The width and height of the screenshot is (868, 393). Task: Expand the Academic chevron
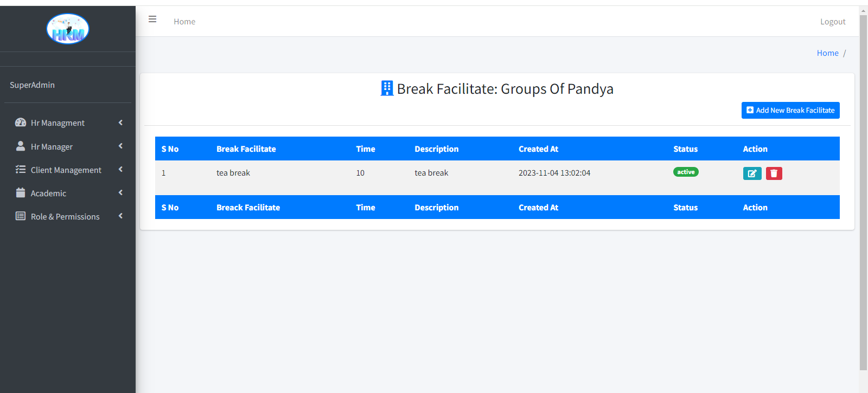[120, 192]
